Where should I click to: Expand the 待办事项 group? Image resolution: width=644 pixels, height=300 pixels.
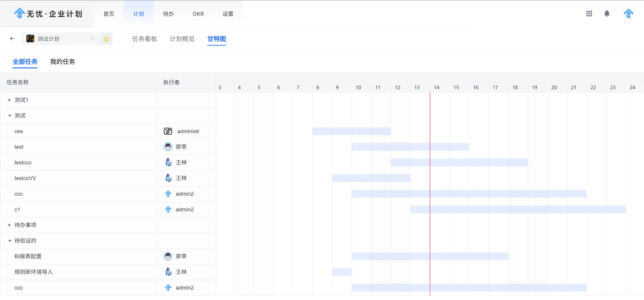[9, 225]
